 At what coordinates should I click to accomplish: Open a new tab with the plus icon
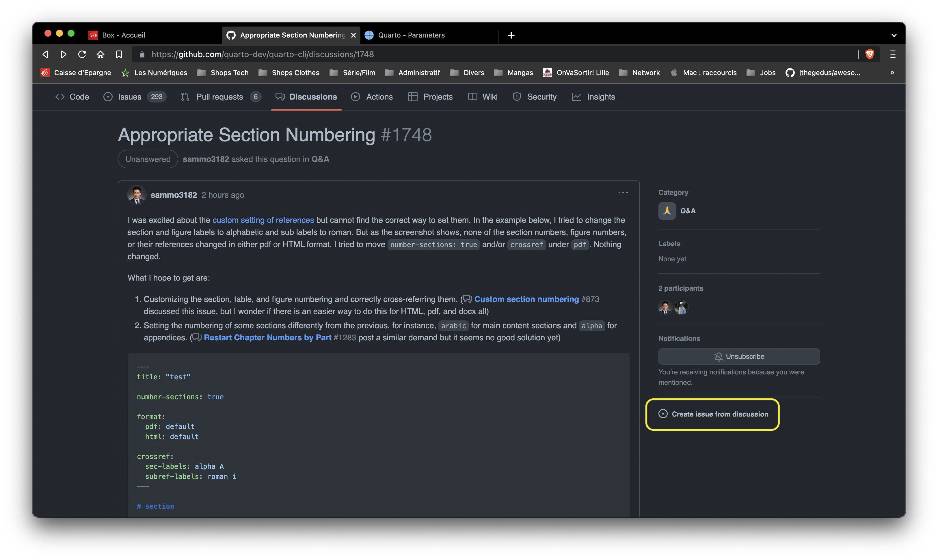511,35
